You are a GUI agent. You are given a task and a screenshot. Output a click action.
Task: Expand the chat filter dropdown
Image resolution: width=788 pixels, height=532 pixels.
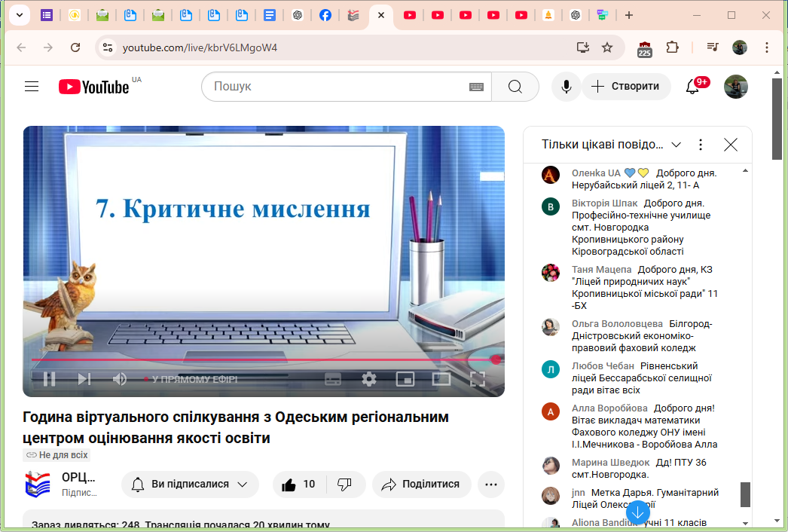coord(676,145)
